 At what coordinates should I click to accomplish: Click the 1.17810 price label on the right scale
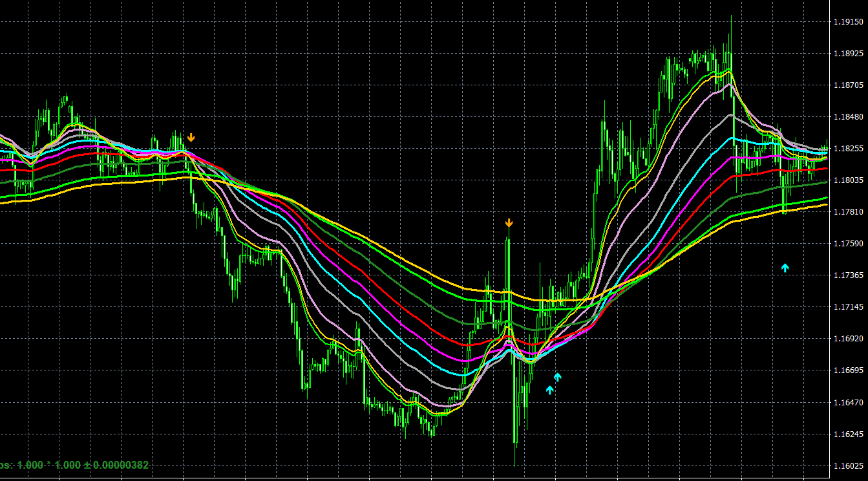[x=847, y=210]
